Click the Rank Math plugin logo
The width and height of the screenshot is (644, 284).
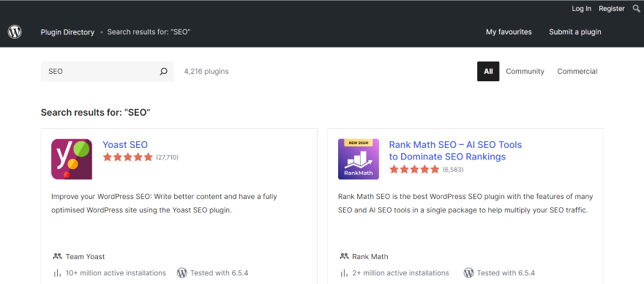click(358, 159)
